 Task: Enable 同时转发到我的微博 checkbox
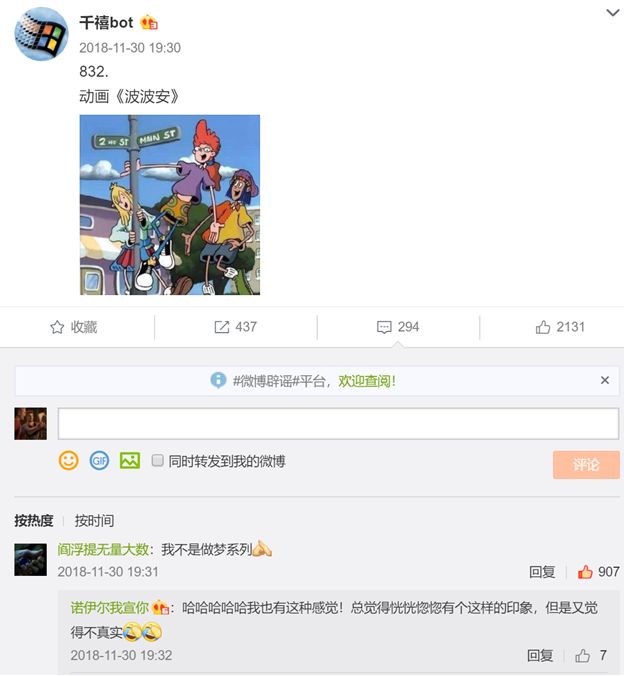[157, 460]
